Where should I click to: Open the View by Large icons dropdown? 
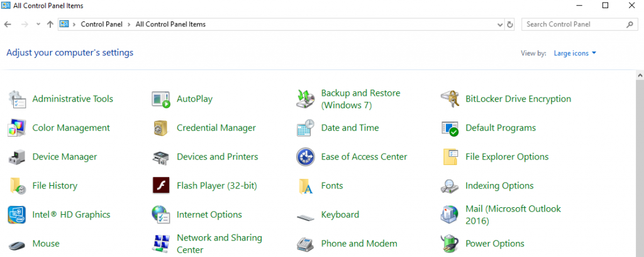575,53
